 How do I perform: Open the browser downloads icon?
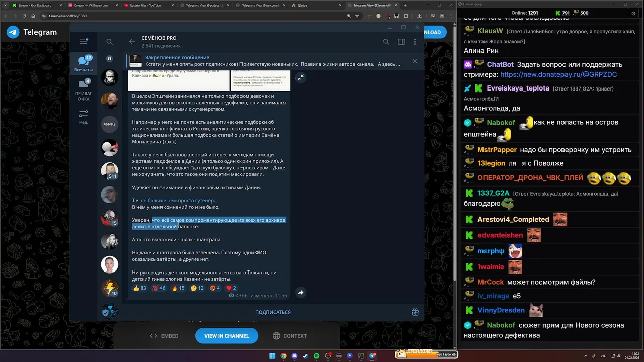tap(419, 16)
